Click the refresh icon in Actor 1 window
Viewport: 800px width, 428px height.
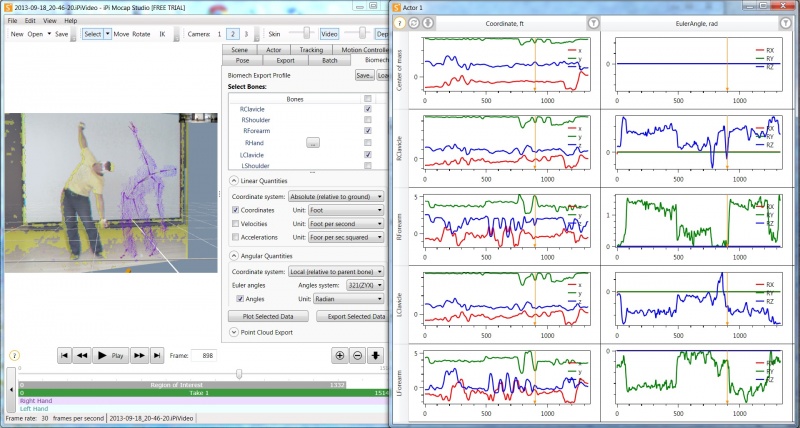(x=414, y=23)
